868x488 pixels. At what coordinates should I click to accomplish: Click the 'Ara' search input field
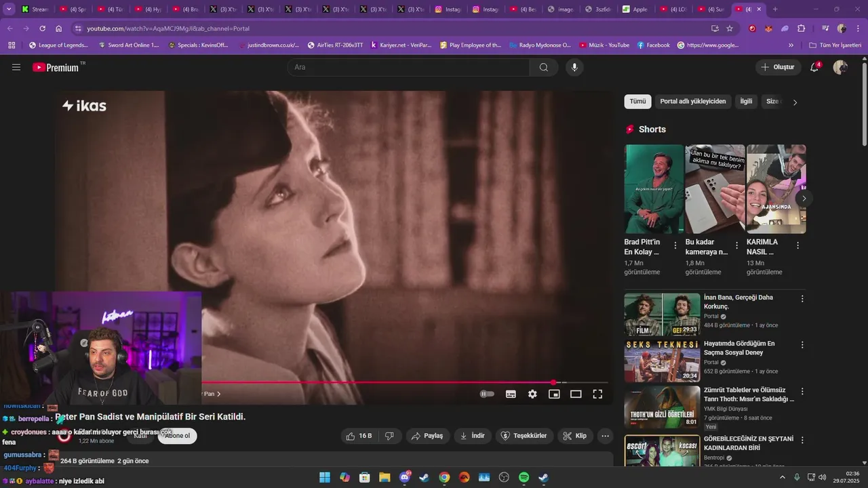[408, 67]
